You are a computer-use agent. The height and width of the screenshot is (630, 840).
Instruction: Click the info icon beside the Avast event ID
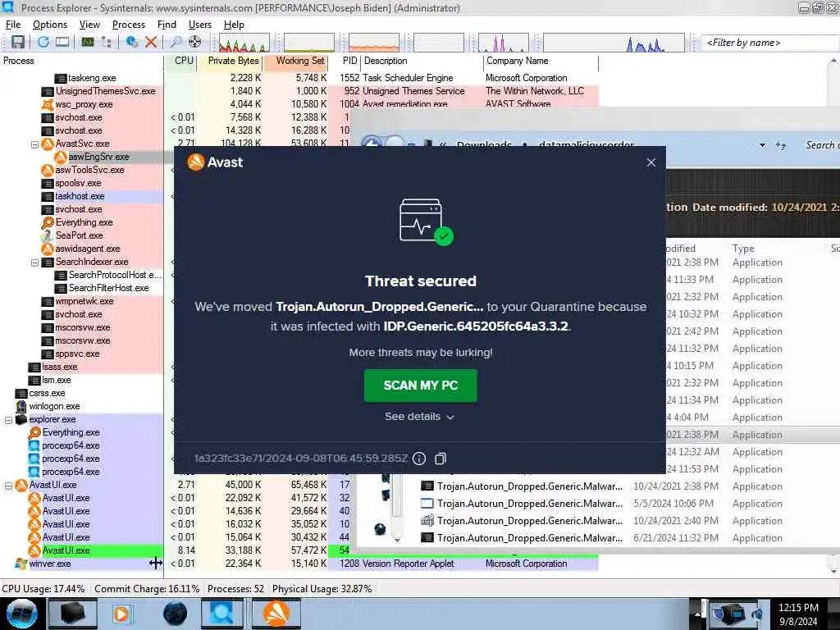pos(419,459)
